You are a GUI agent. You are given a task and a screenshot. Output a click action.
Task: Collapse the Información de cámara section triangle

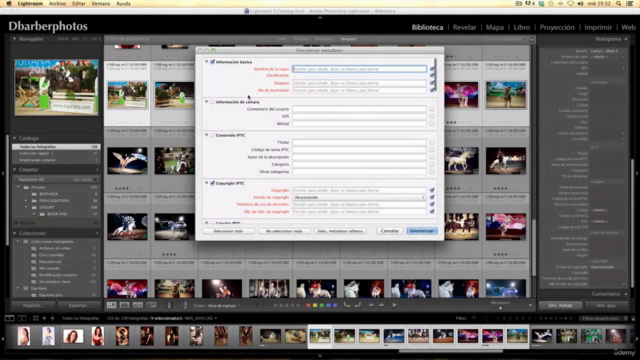click(207, 102)
